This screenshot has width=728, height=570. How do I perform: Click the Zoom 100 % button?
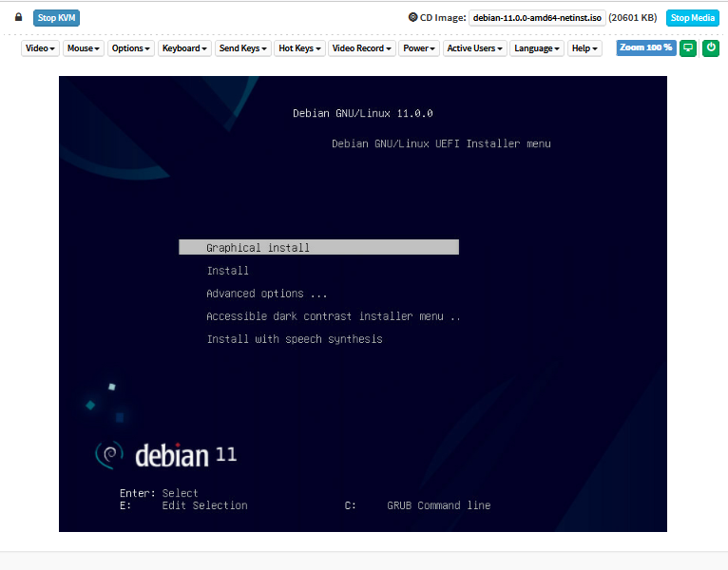click(x=646, y=47)
